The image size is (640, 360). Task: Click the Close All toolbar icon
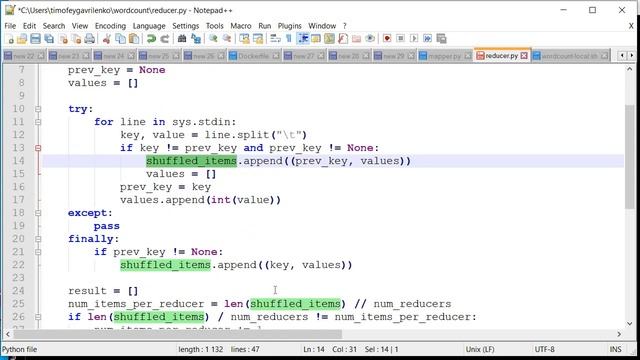point(76,39)
